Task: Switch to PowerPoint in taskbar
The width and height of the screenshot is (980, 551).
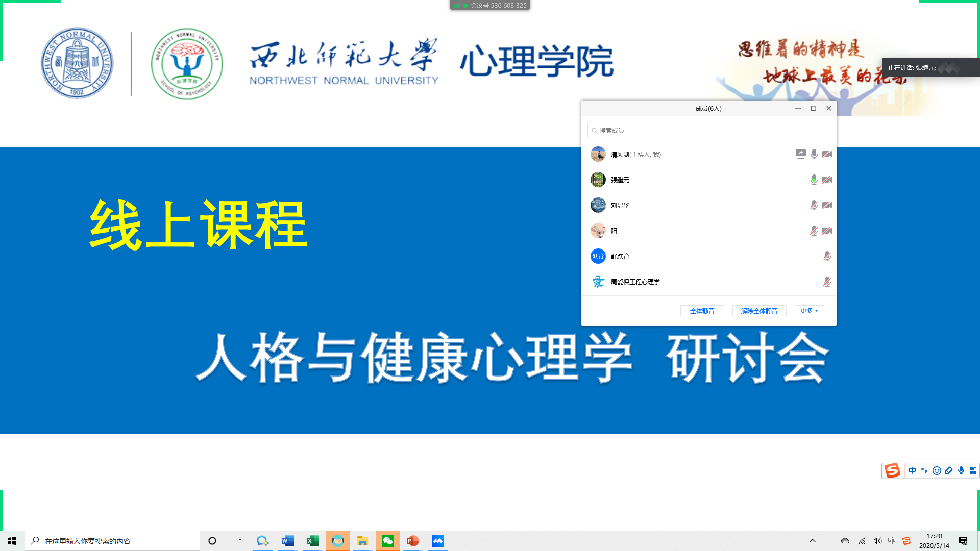Action: point(412,541)
